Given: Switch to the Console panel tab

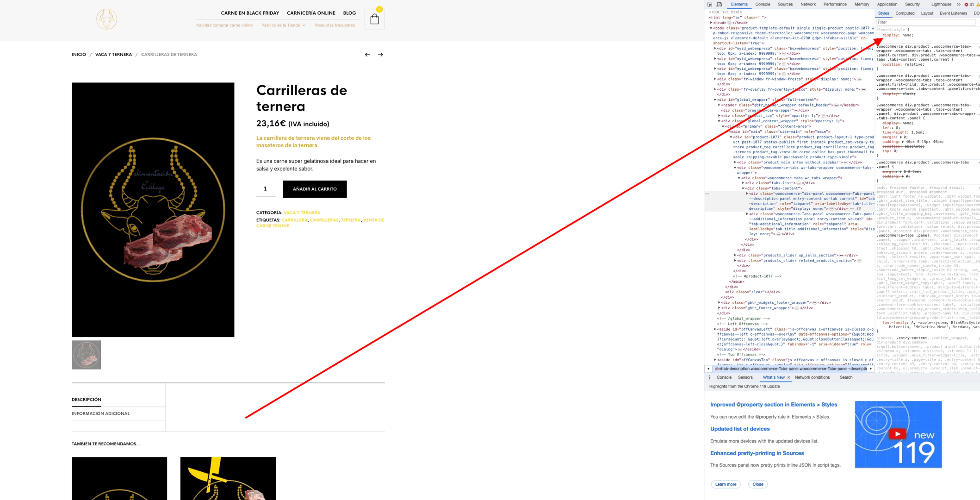Looking at the screenshot, I should [x=763, y=4].
